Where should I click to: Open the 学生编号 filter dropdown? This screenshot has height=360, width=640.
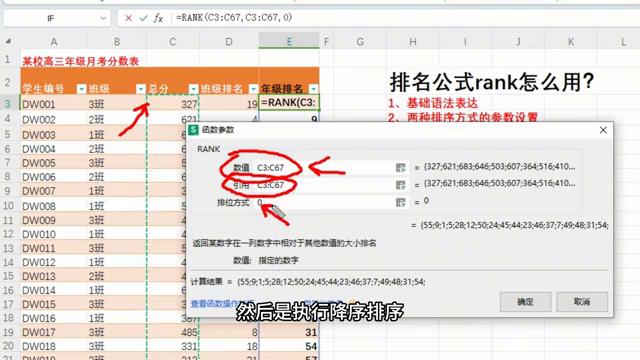pyautogui.click(x=81, y=89)
